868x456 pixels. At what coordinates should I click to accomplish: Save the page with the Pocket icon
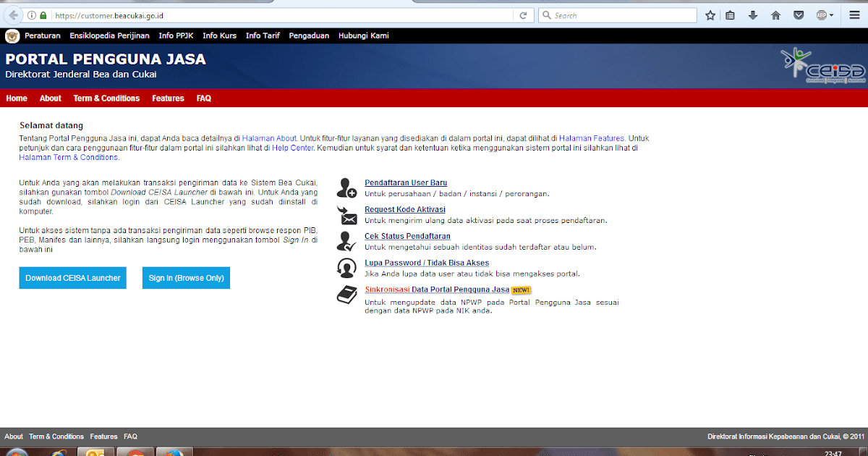coord(799,15)
